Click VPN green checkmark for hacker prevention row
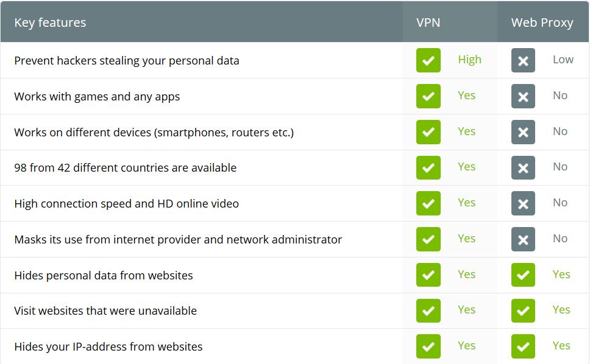Screen dimensions: 590x364 (x=428, y=60)
